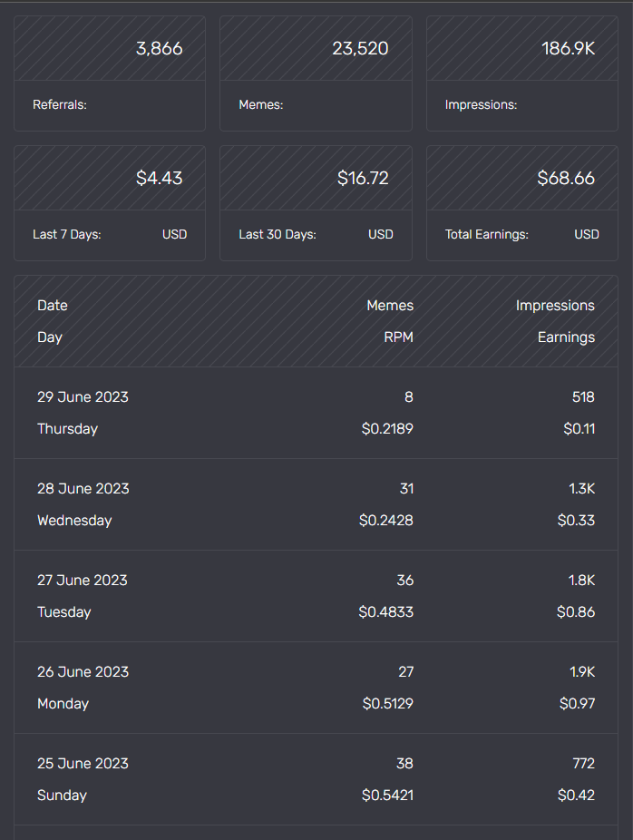This screenshot has height=840, width=633.
Task: Click the Date column header
Action: pyautogui.click(x=53, y=306)
